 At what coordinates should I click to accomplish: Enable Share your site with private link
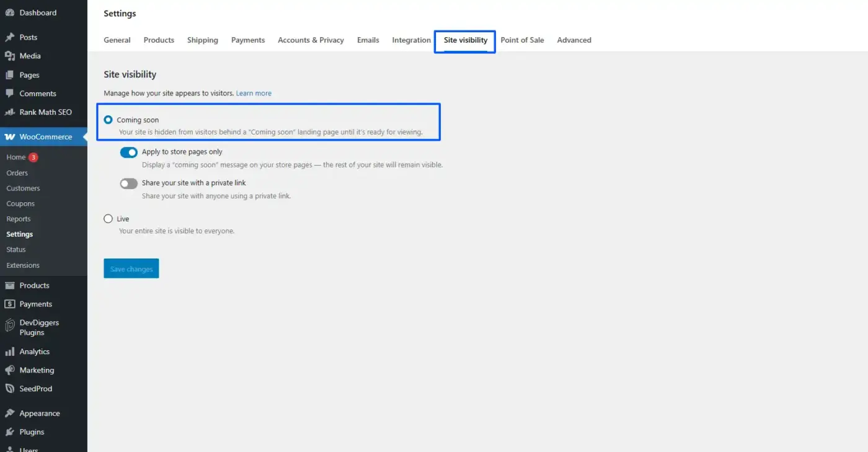pos(129,184)
